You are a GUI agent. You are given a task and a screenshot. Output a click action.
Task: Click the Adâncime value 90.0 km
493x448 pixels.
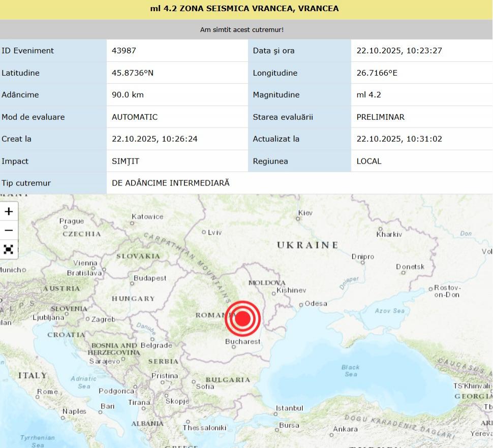128,94
